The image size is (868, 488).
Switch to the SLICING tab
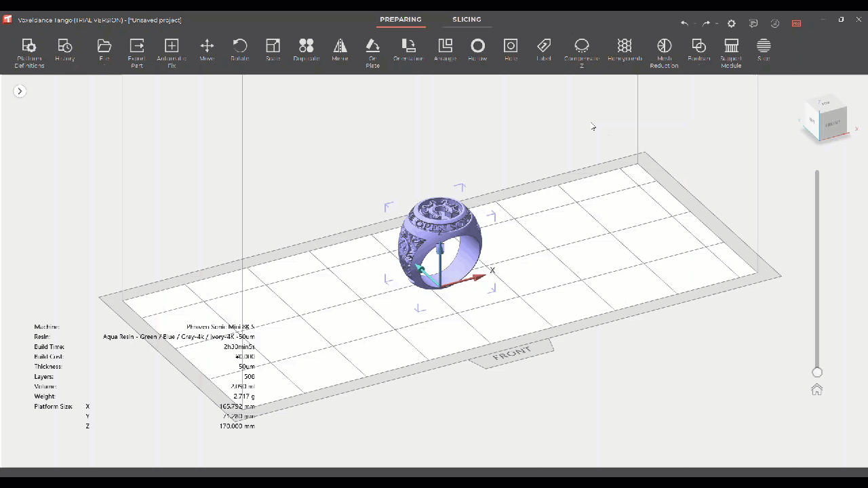(467, 20)
